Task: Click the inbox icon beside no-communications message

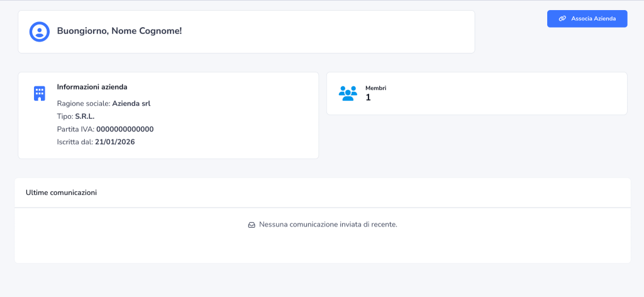Action: coord(252,225)
